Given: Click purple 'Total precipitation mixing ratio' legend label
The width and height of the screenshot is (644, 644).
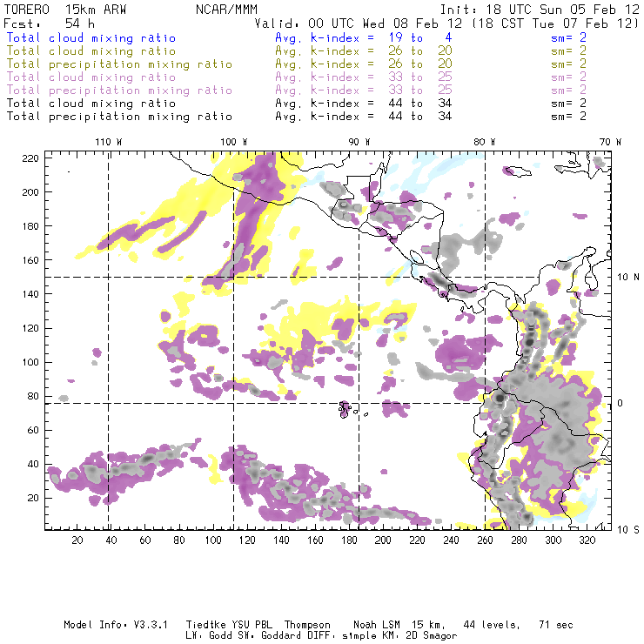Looking at the screenshot, I should click(119, 91).
